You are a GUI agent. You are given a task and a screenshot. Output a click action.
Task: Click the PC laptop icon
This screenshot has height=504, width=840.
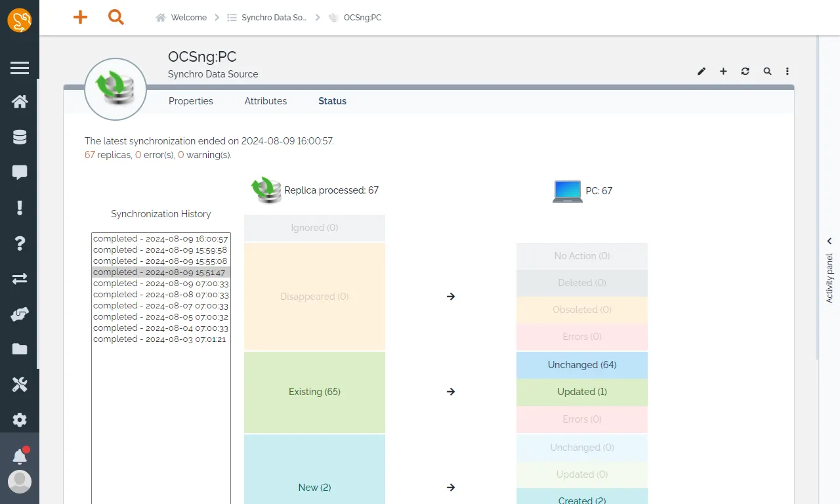click(x=567, y=191)
